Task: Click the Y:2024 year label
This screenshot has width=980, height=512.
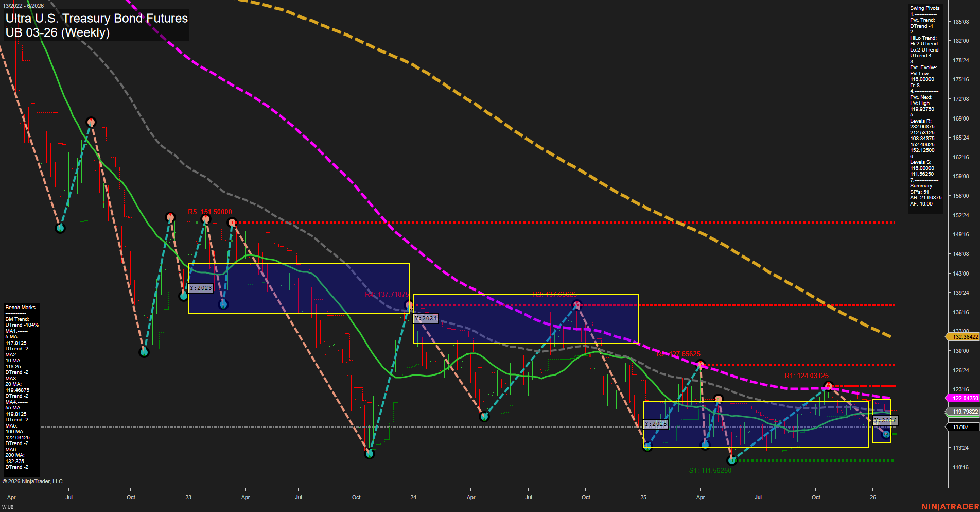Action: click(x=425, y=318)
